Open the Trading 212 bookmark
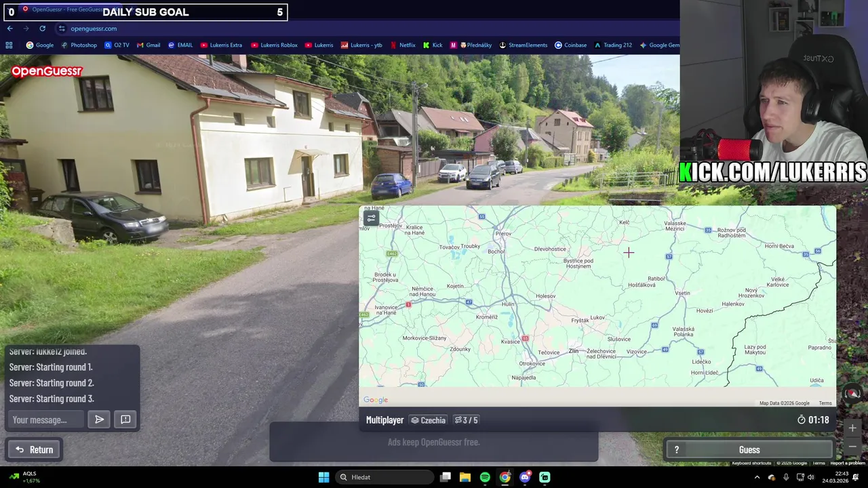This screenshot has width=868, height=488. [x=612, y=45]
